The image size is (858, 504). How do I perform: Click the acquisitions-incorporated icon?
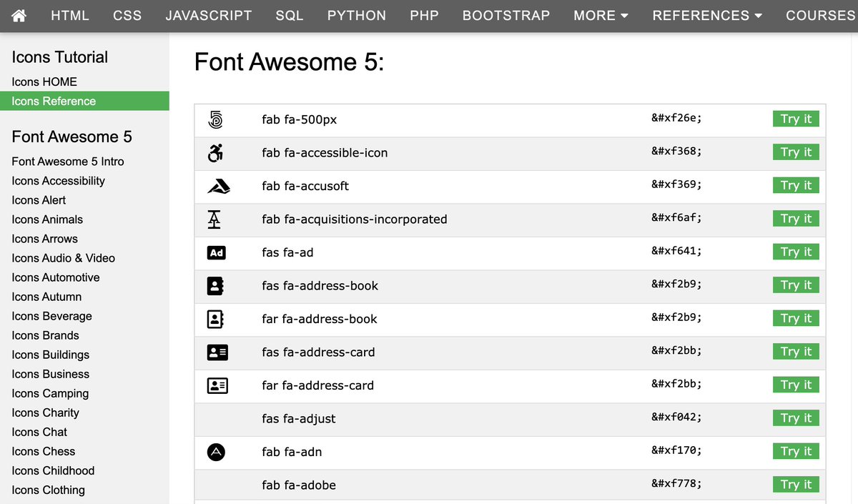click(x=214, y=219)
